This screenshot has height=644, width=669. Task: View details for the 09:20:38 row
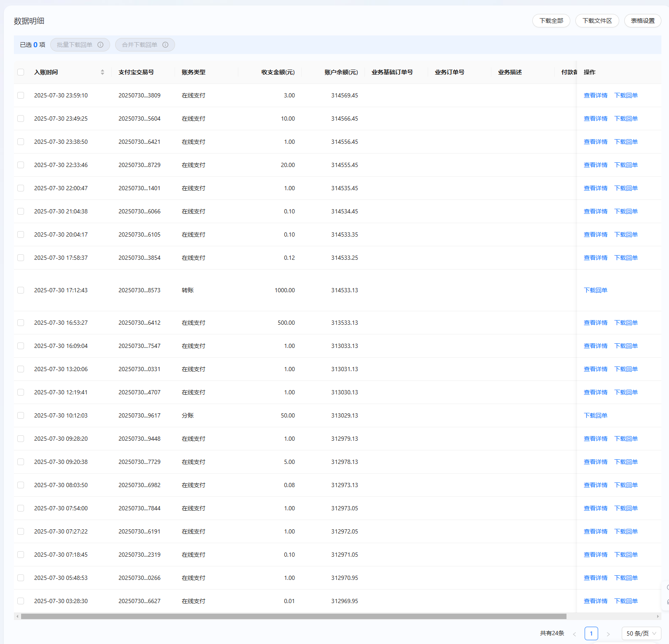coord(596,462)
